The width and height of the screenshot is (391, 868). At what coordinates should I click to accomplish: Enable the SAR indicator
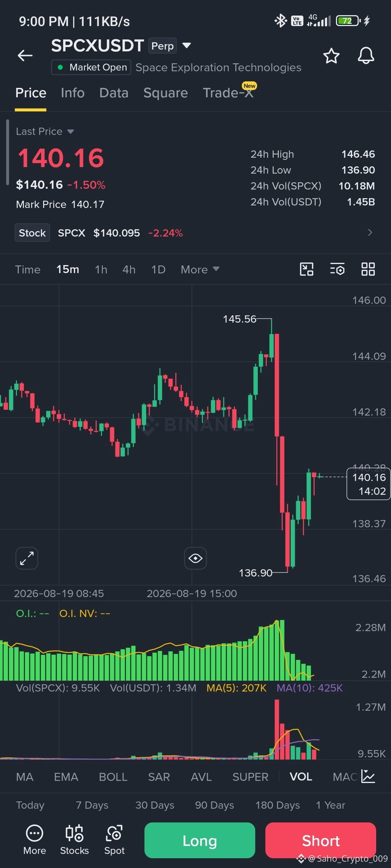coord(159,776)
